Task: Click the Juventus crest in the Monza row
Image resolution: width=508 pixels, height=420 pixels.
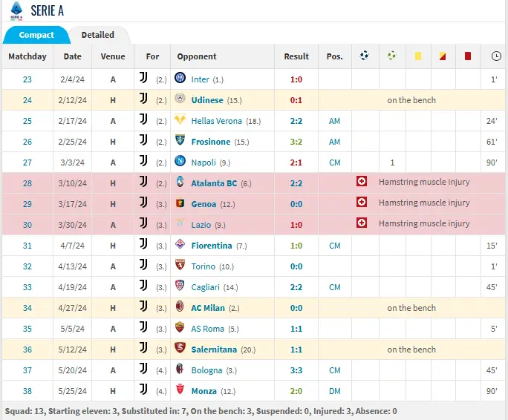Action: tap(143, 390)
